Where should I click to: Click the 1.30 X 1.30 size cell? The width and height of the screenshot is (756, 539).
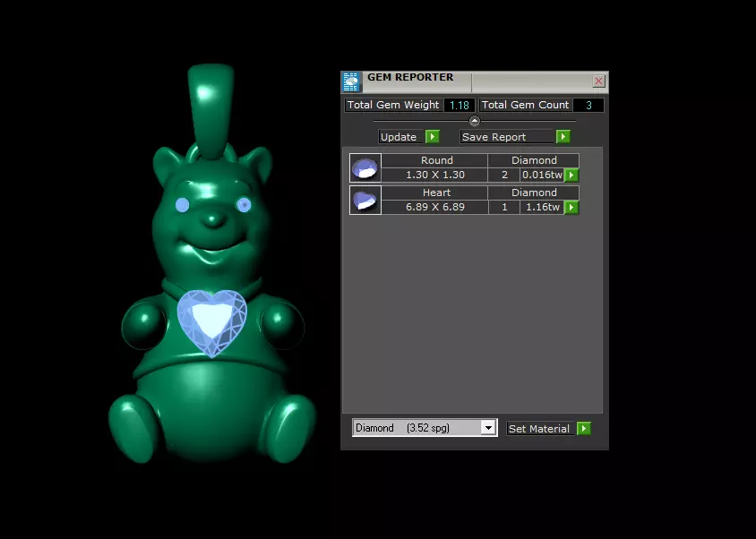435,175
